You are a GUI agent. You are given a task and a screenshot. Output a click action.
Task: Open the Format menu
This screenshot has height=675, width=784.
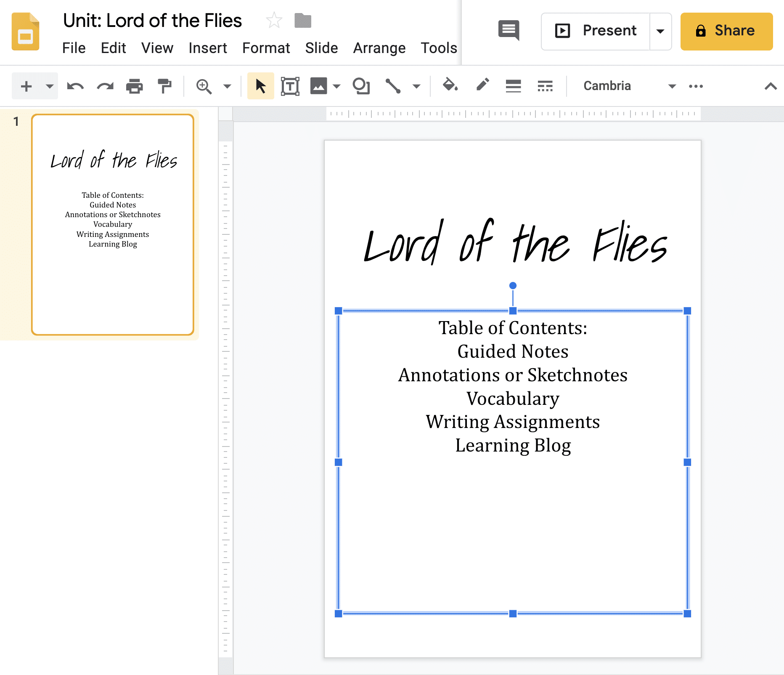(x=266, y=48)
